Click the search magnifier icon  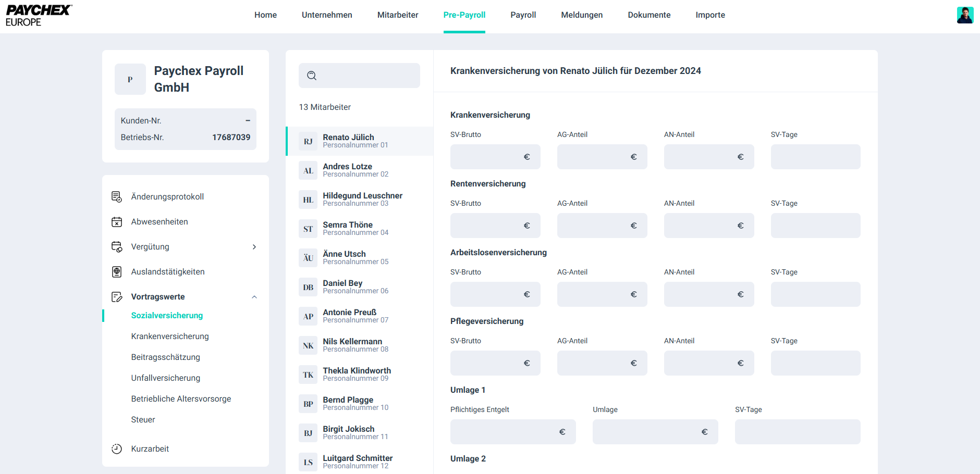[312, 76]
